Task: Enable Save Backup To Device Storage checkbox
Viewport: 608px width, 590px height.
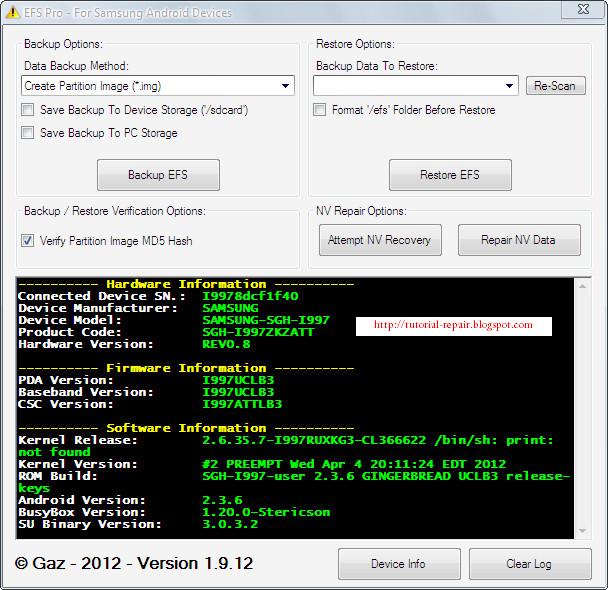Action: 28,110
